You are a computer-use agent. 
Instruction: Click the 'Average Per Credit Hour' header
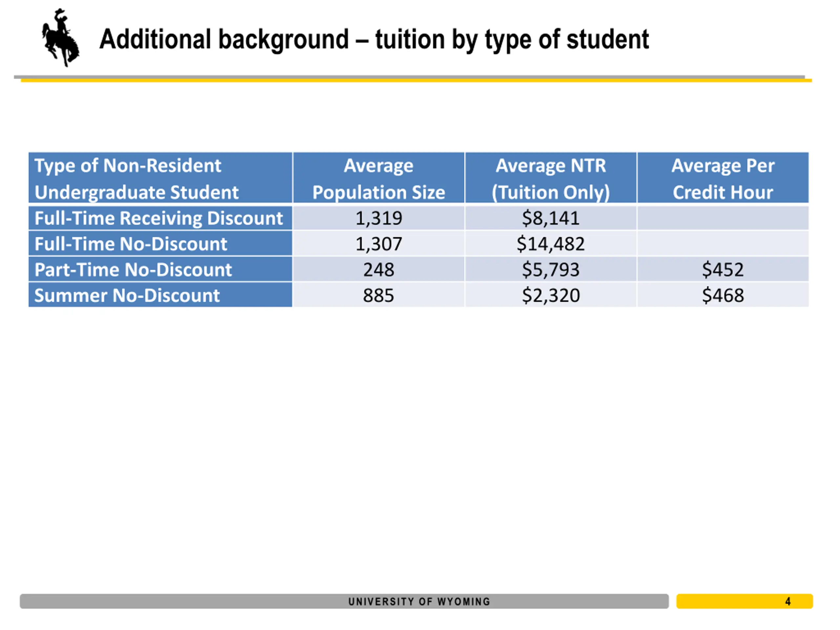pos(723,178)
